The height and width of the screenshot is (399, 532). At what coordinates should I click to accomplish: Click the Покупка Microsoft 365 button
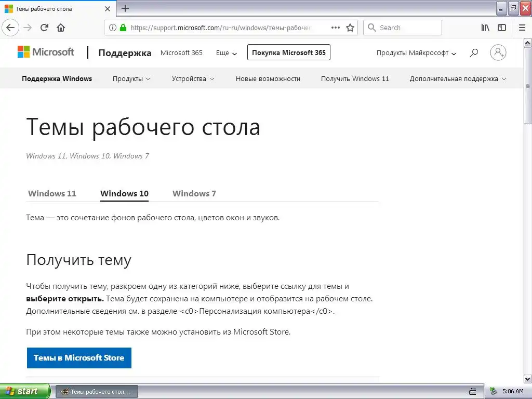[x=289, y=52]
